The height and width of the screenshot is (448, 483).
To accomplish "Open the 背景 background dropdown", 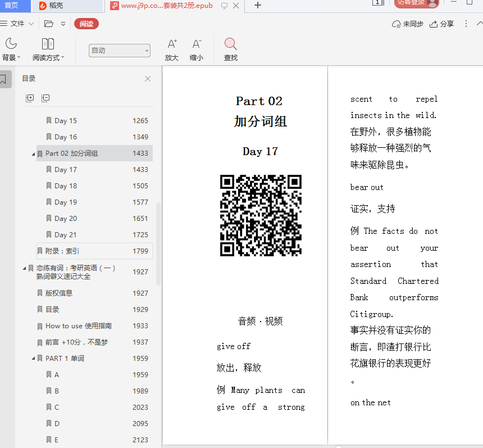I will coord(11,49).
